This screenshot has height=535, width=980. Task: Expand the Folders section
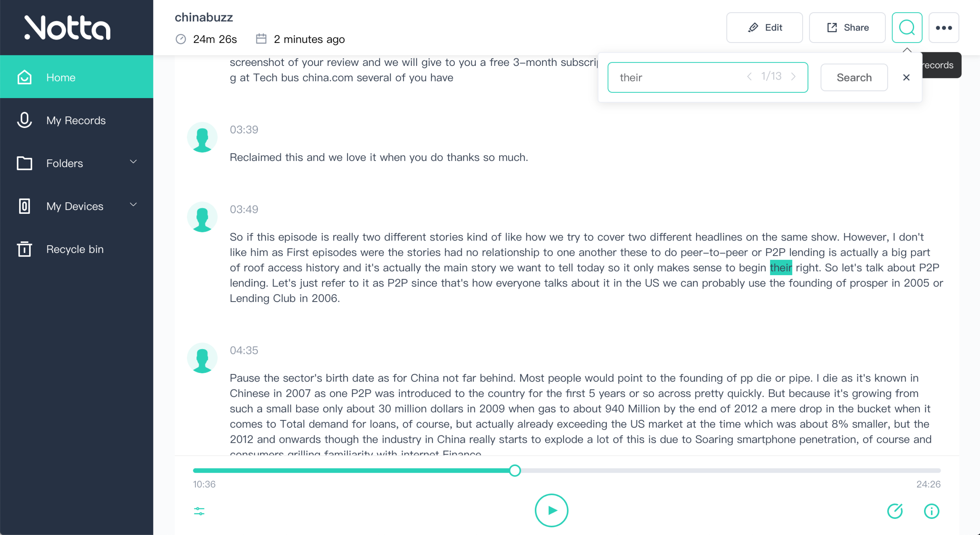(x=133, y=162)
